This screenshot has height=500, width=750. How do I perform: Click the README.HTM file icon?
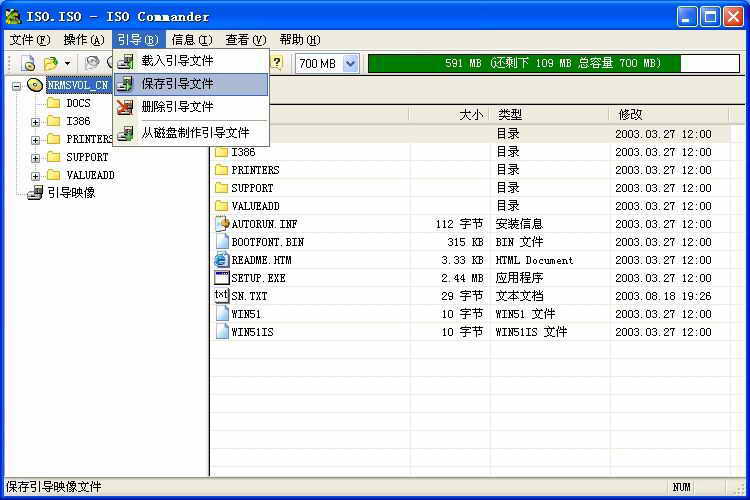pyautogui.click(x=222, y=260)
